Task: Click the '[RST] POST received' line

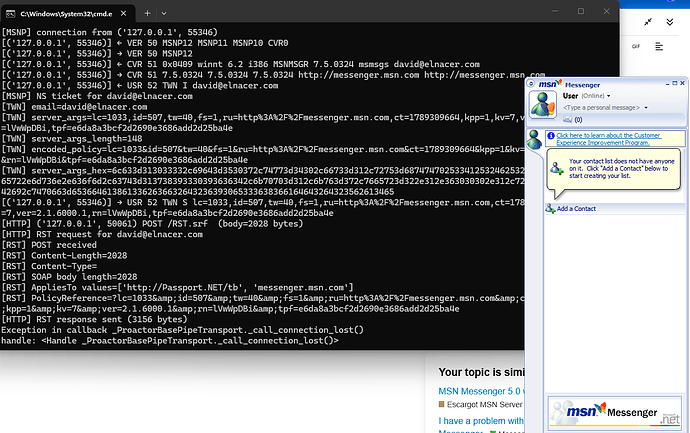Action: pos(49,245)
